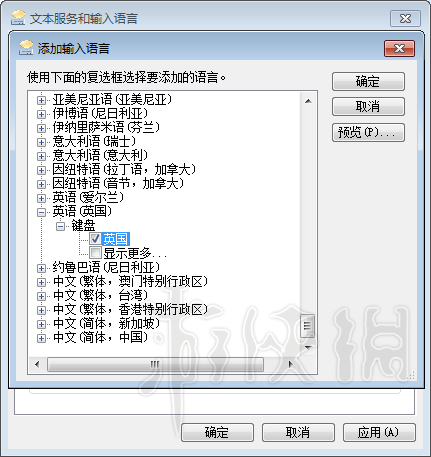Click the vertical scrollbar up arrow

point(308,101)
